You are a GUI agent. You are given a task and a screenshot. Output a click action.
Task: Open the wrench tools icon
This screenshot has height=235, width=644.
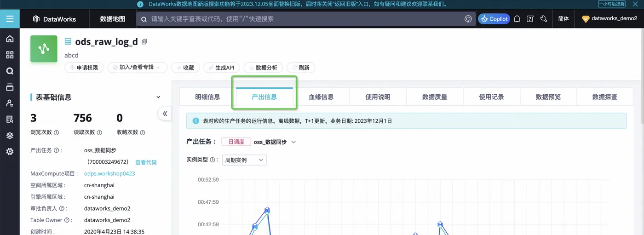tap(543, 19)
